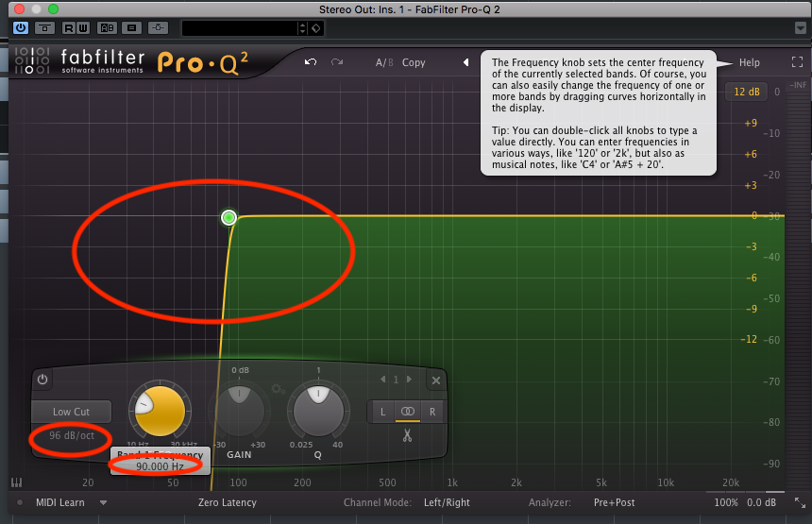812x524 pixels.
Task: Click the split band scissors icon
Action: [408, 435]
